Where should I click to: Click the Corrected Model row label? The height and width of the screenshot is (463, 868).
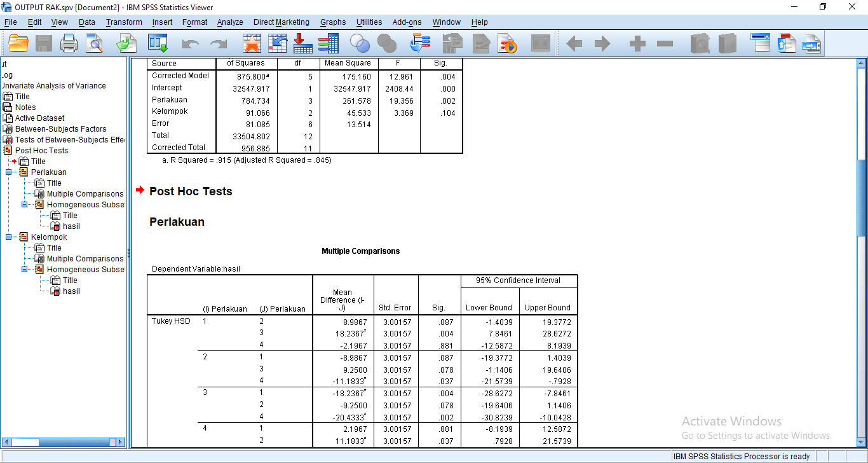pyautogui.click(x=180, y=76)
